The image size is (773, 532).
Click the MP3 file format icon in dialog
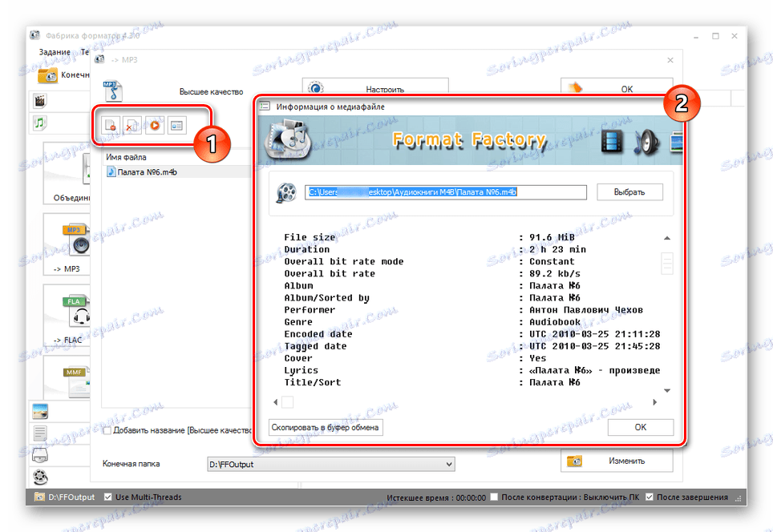(113, 91)
